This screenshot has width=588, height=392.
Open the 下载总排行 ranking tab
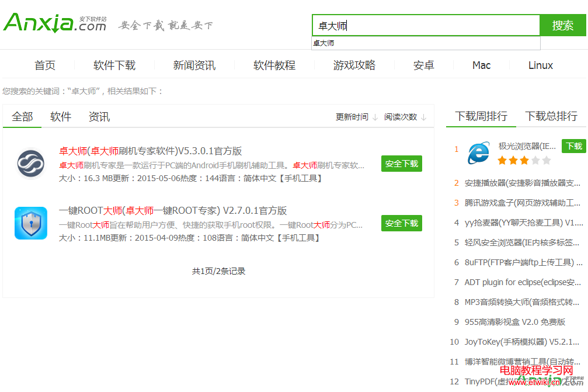[551, 116]
